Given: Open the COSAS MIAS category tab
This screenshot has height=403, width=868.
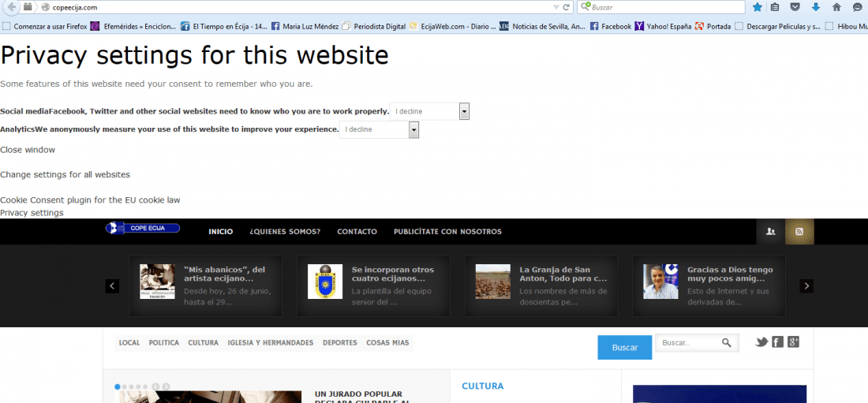Looking at the screenshot, I should [x=387, y=343].
